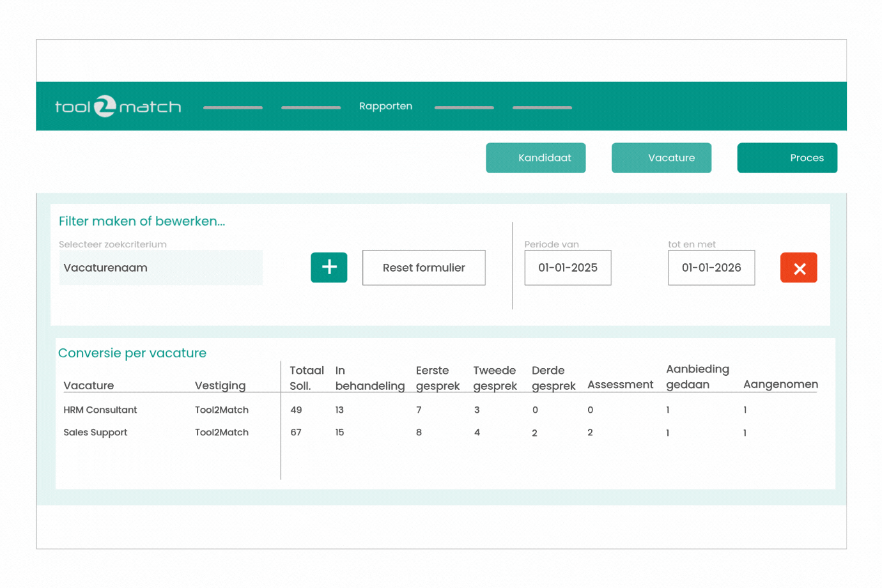Sort by the Assessment column header

coord(620,385)
